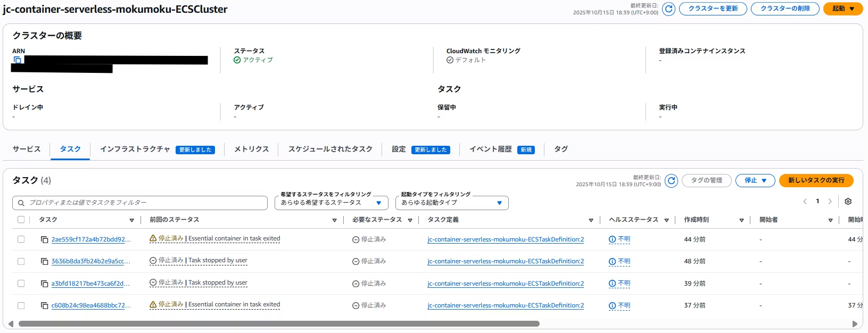Viewport: 868px width, 333px height.
Task: Open desired status filter dropdown
Action: click(332, 203)
